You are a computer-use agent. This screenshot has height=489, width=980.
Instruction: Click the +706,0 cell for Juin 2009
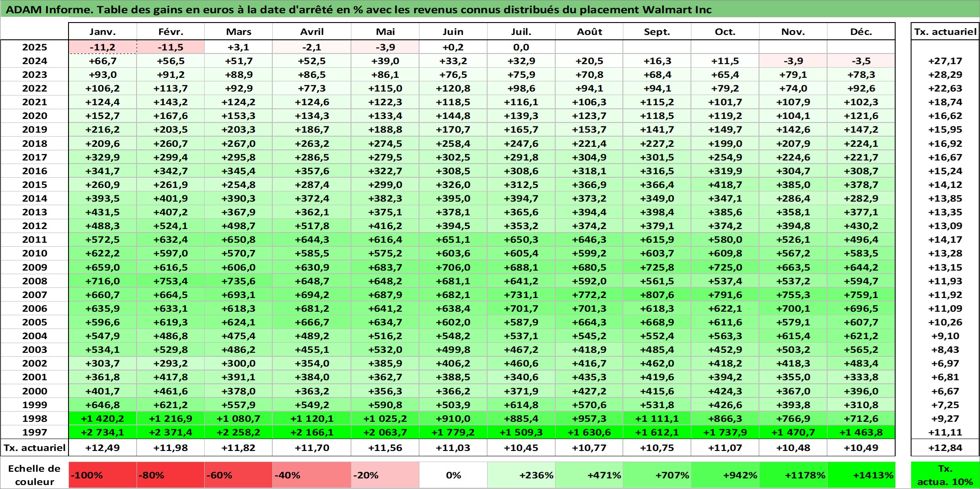coord(453,267)
